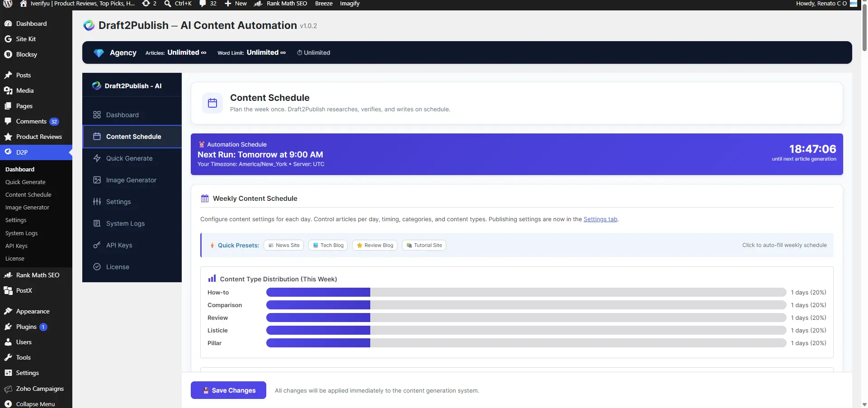Open the Tools wrench icon
868x408 pixels.
tap(8, 357)
